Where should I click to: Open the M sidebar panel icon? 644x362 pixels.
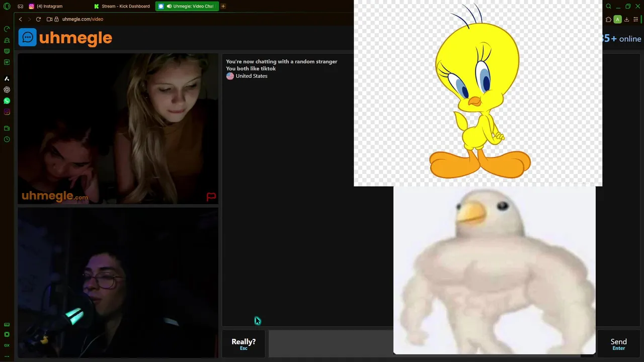(7, 62)
